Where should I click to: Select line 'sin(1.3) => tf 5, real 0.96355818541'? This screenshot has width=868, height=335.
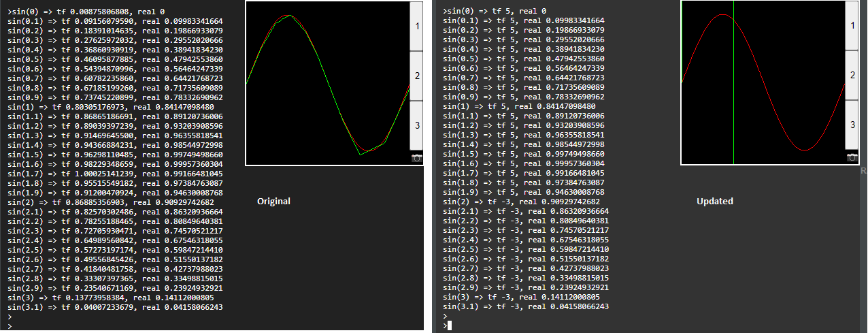(524, 135)
